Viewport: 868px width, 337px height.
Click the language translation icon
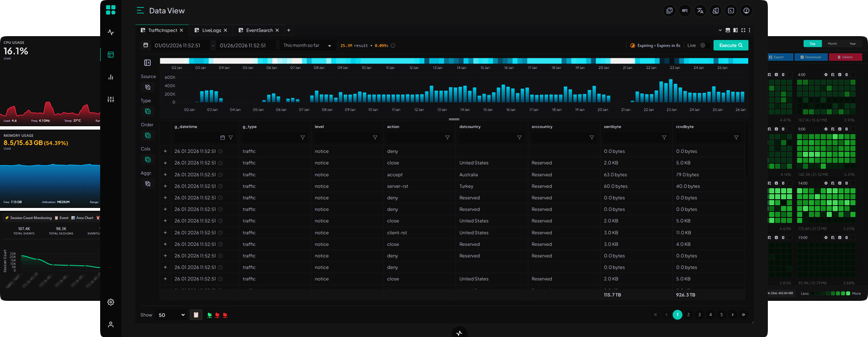coord(700,11)
